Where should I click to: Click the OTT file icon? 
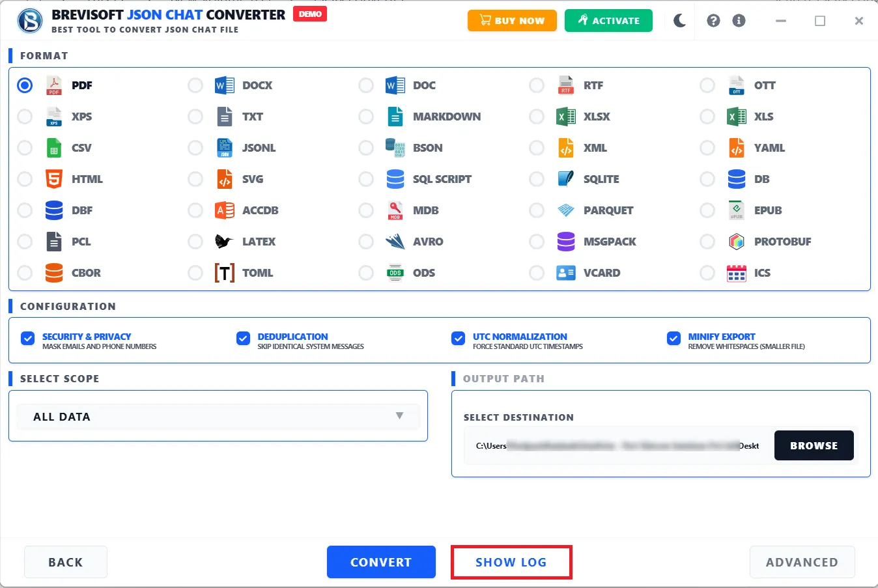[737, 85]
